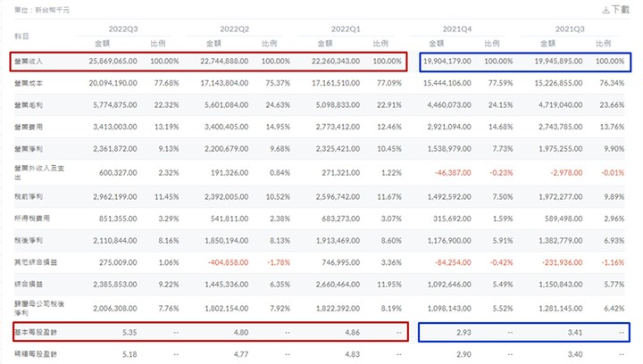This screenshot has width=643, height=364.
Task: Click diluted EPS value 4.77
Action: 241,354
